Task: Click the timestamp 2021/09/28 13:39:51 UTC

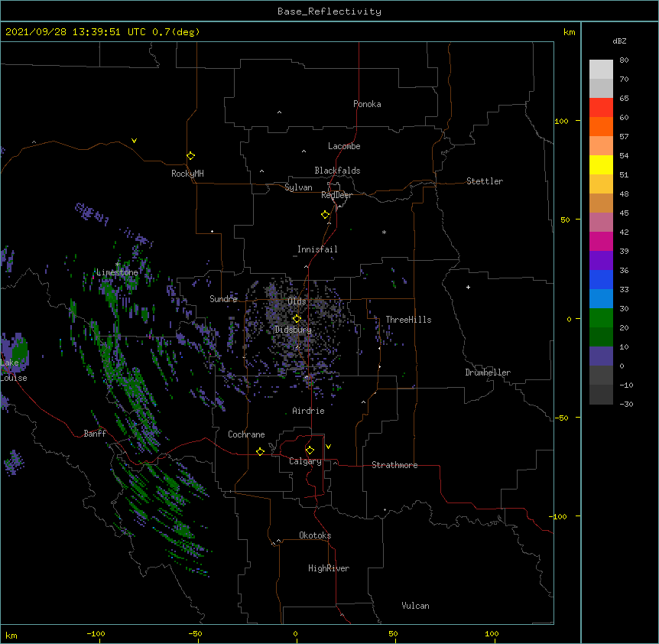Action: [x=76, y=32]
